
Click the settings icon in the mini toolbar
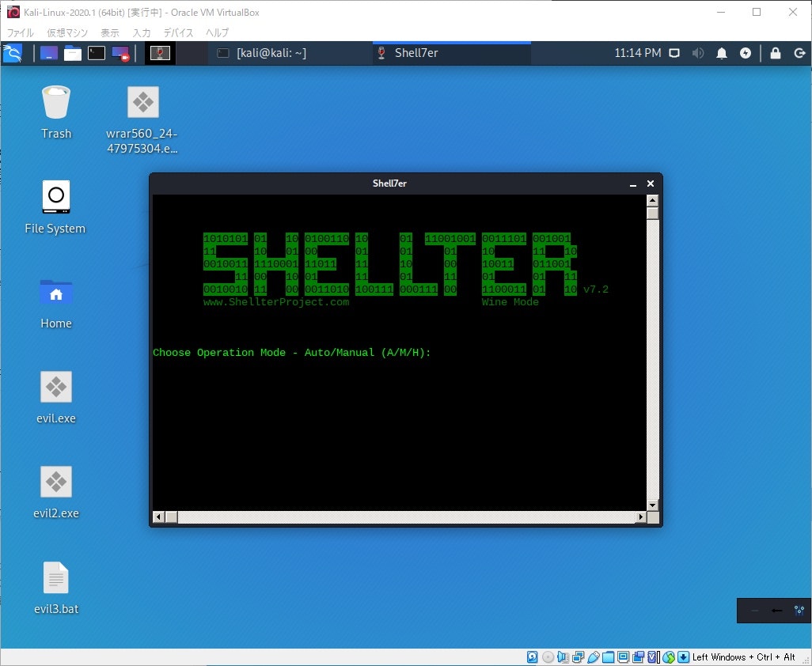(x=799, y=611)
